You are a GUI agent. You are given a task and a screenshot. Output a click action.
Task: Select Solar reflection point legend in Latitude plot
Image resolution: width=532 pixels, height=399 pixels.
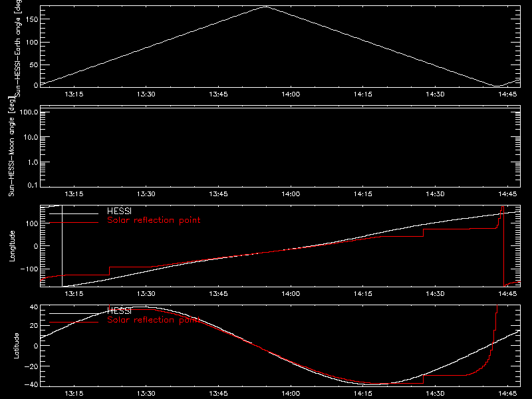click(154, 320)
